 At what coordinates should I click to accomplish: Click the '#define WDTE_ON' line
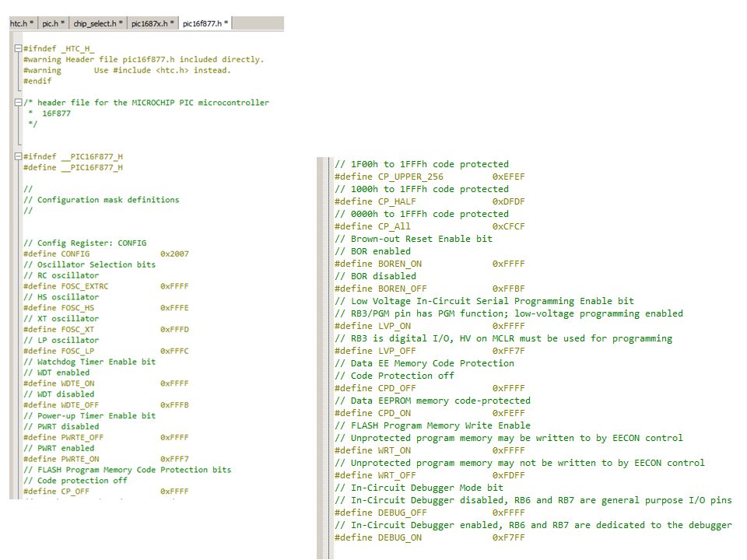(x=106, y=383)
